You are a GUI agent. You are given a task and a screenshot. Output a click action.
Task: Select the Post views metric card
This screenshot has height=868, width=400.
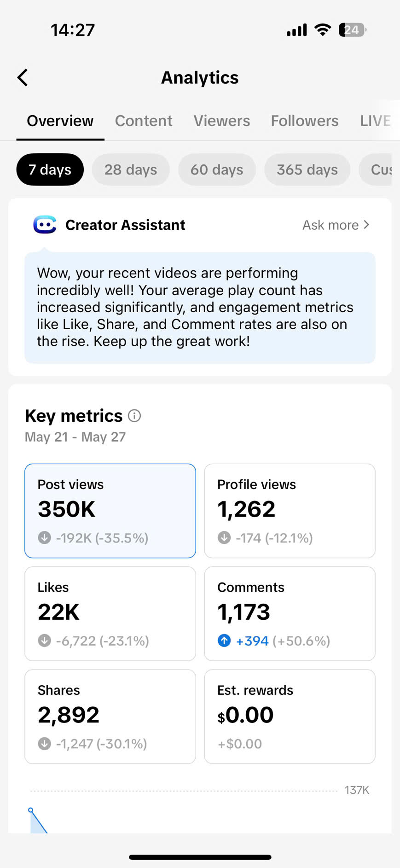click(x=110, y=511)
